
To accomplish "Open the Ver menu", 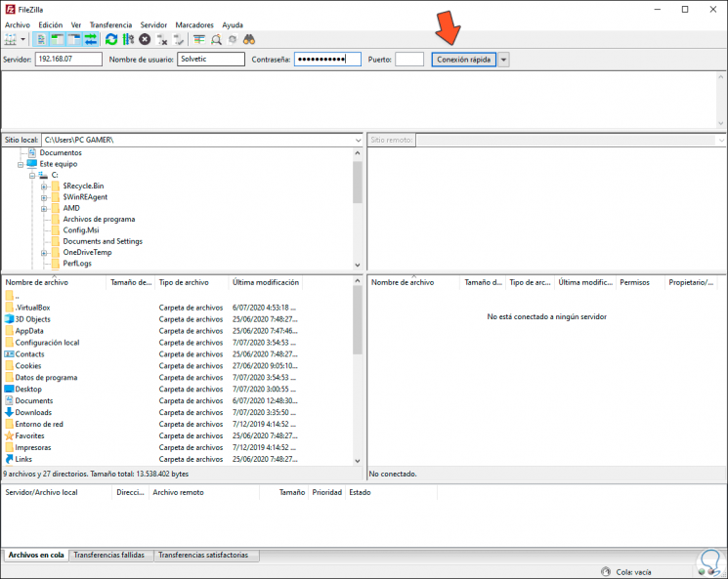I will [x=75, y=25].
